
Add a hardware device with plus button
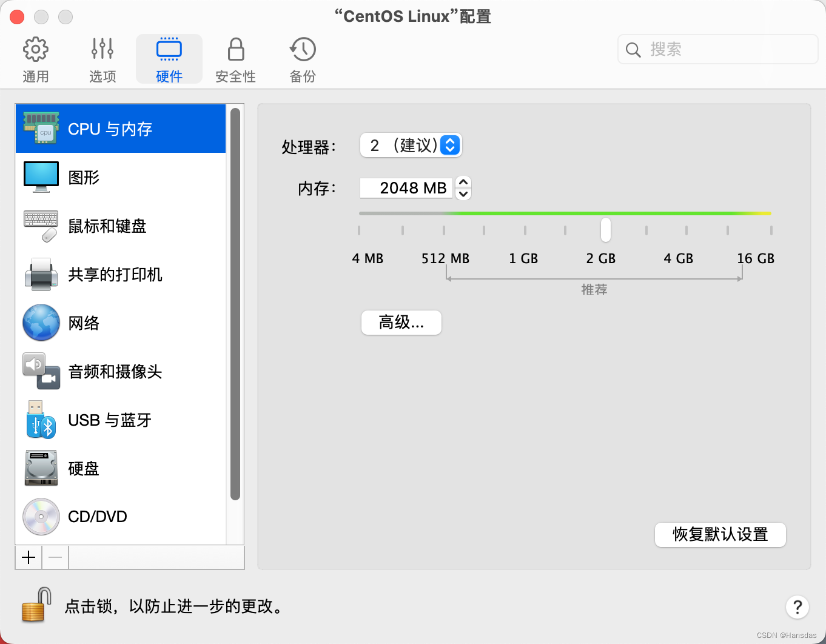(x=29, y=557)
